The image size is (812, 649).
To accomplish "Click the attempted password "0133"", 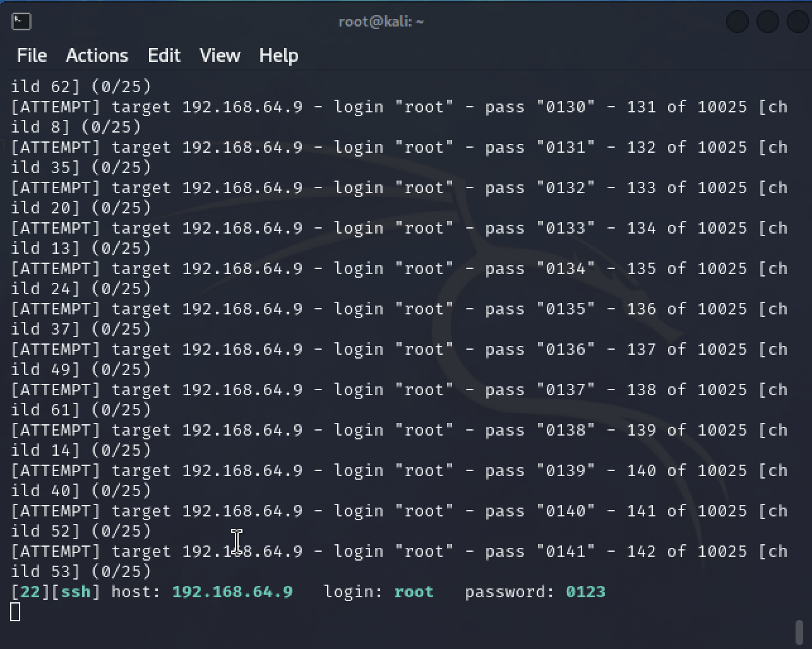I will pos(566,228).
